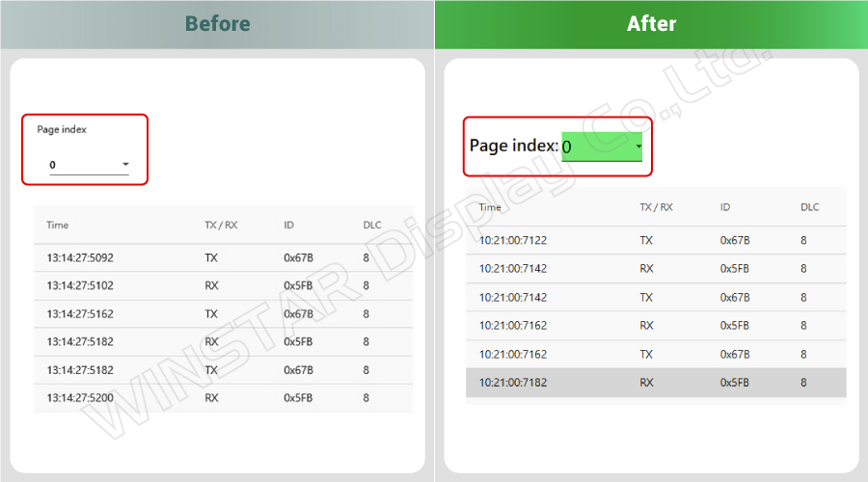Click the After heading banner

652,24
